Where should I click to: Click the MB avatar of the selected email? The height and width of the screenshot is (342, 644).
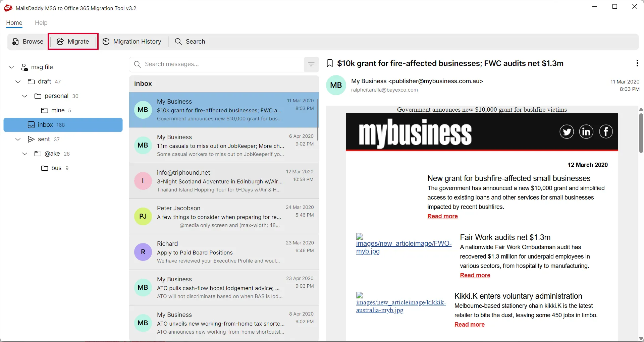tap(336, 85)
